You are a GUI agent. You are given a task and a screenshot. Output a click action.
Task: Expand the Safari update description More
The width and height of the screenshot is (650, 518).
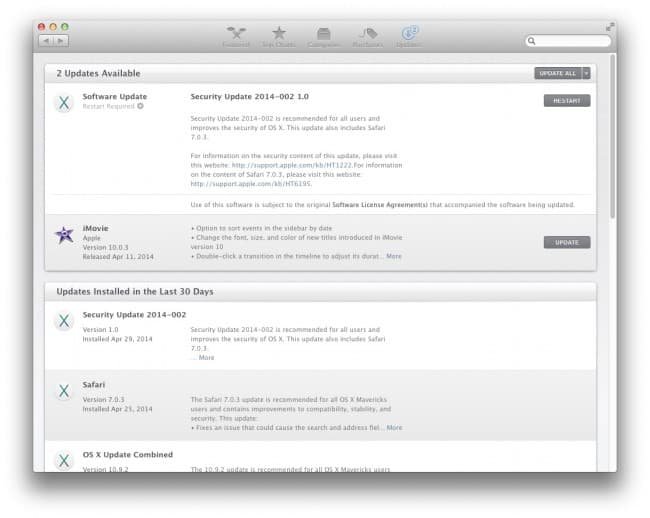coord(394,427)
